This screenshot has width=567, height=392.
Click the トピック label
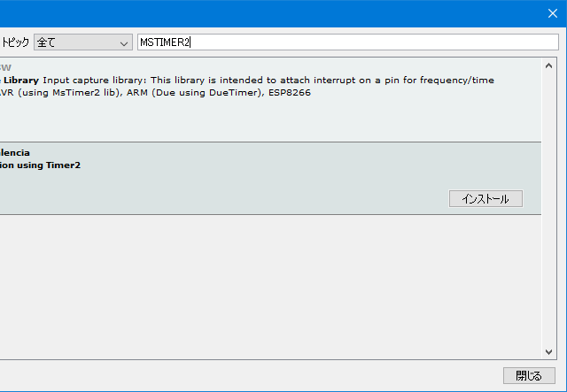(x=14, y=42)
